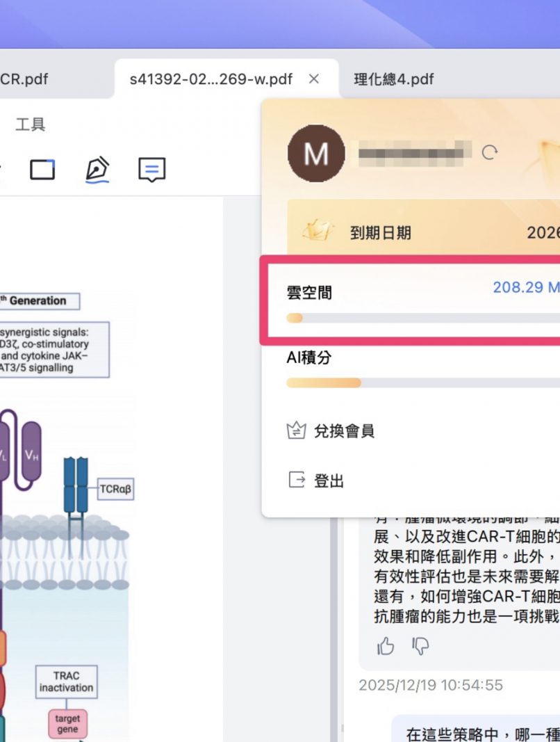The width and height of the screenshot is (560, 742).
Task: Click the brown M profile avatar
Action: 316,154
